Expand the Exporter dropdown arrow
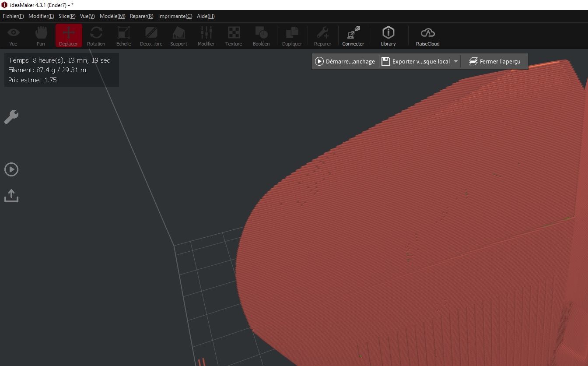 pyautogui.click(x=455, y=62)
